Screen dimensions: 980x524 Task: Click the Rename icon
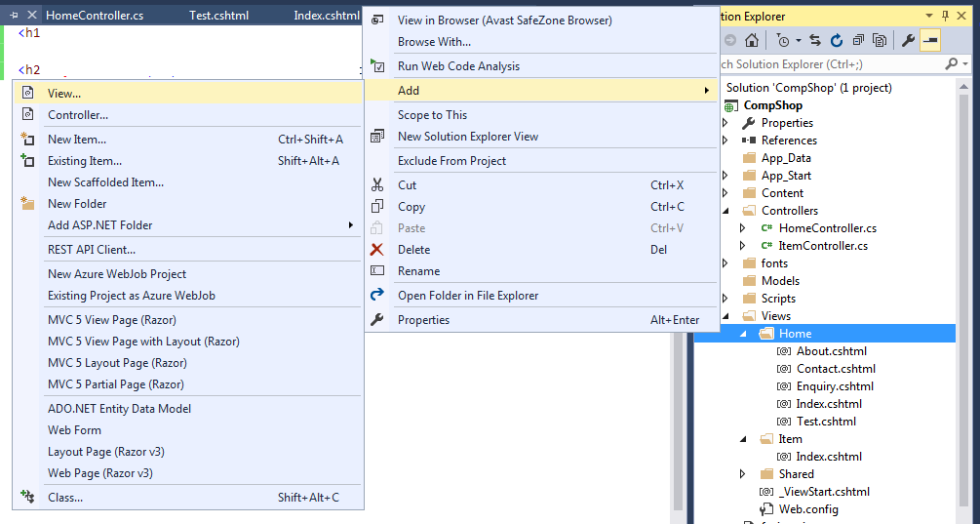point(376,270)
